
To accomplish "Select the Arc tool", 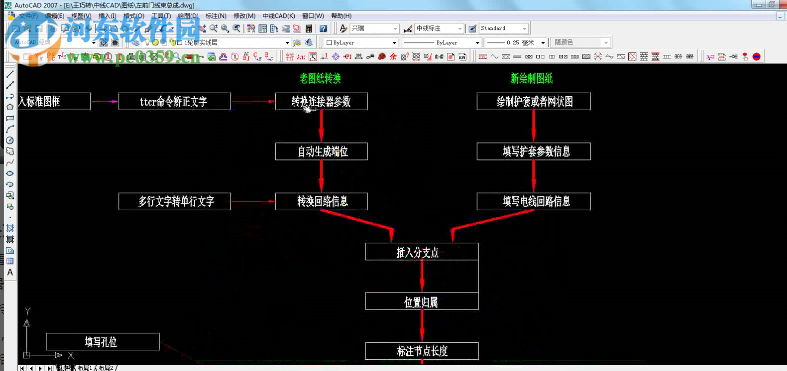I will 10,130.
